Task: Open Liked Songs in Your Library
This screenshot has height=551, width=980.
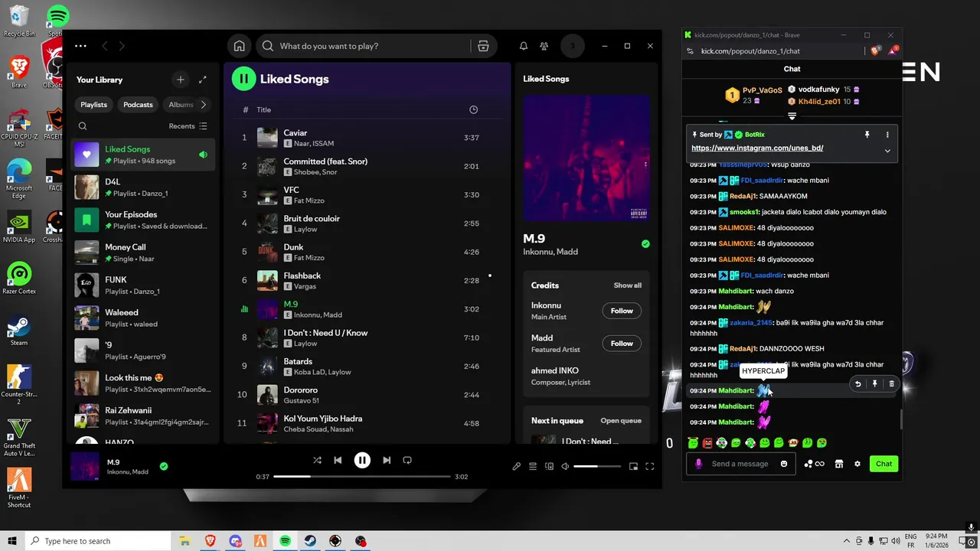Action: [143, 155]
